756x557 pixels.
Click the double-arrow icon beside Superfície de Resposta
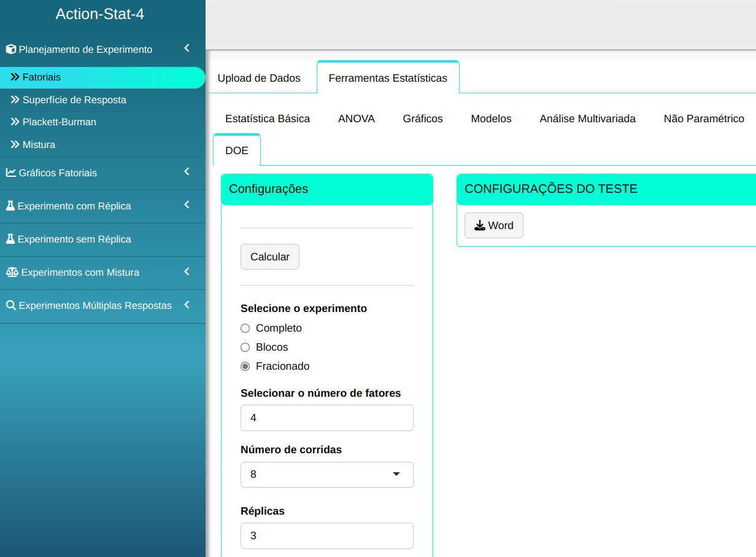pos(15,99)
